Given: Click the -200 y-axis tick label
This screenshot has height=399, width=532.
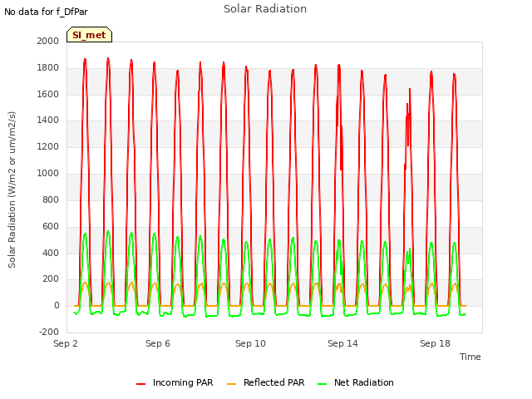Looking at the screenshot, I should coord(49,332).
